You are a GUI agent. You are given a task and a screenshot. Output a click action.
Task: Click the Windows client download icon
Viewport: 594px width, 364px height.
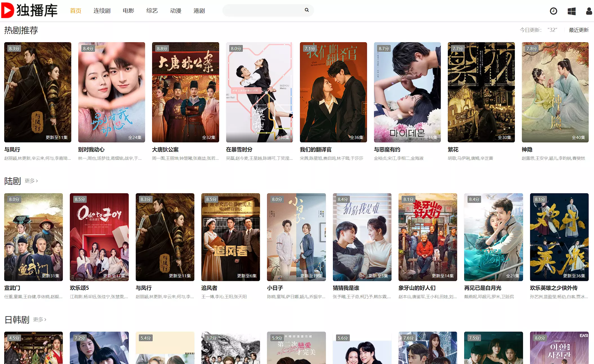[x=571, y=11]
